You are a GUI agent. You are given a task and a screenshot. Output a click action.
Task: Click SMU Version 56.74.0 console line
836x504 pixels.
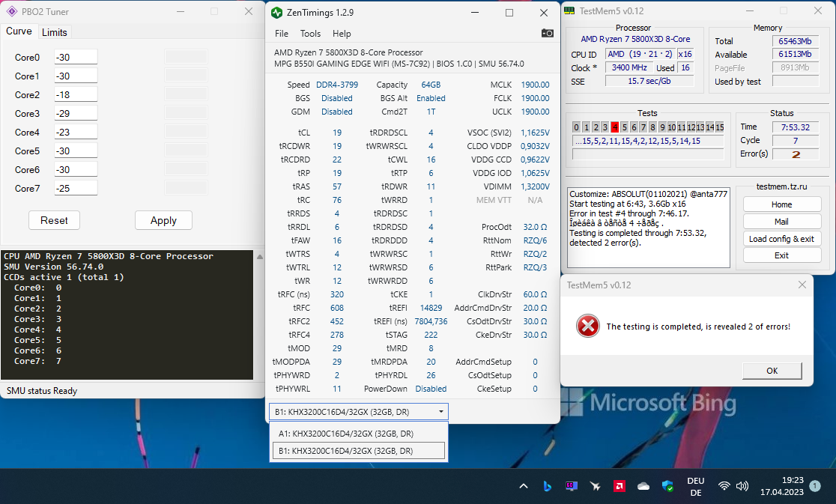54,267
